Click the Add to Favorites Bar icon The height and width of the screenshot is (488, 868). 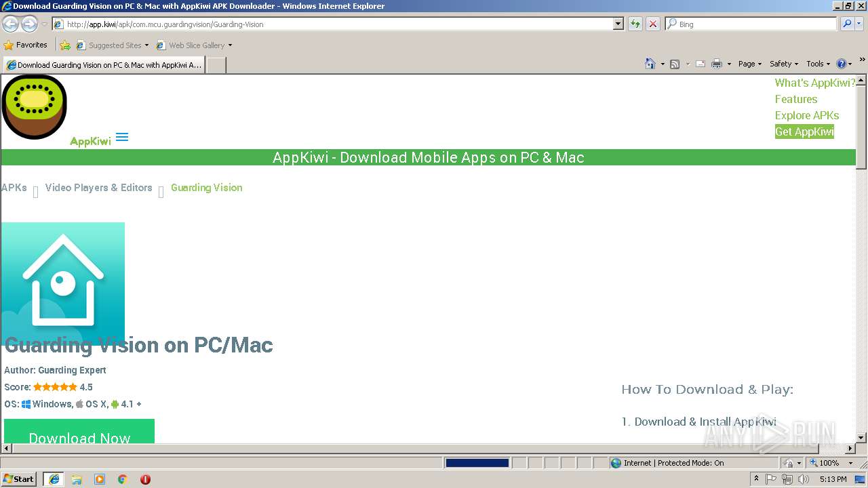click(x=65, y=45)
